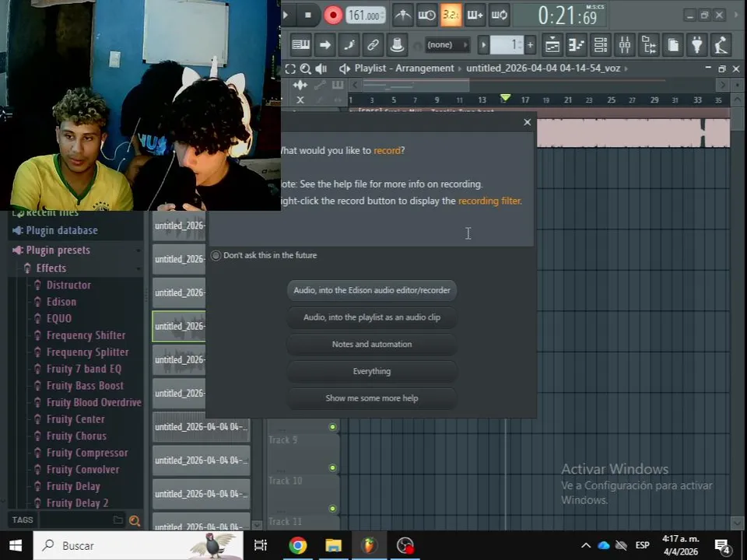Expand the Fruity Delay 2 entry
The image size is (747, 560).
pyautogui.click(x=77, y=503)
